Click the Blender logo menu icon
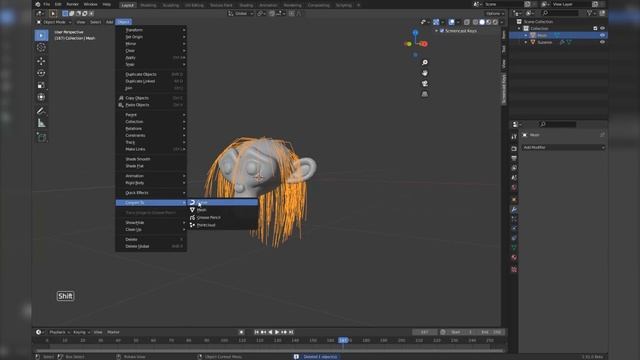640x360 pixels. (x=38, y=4)
